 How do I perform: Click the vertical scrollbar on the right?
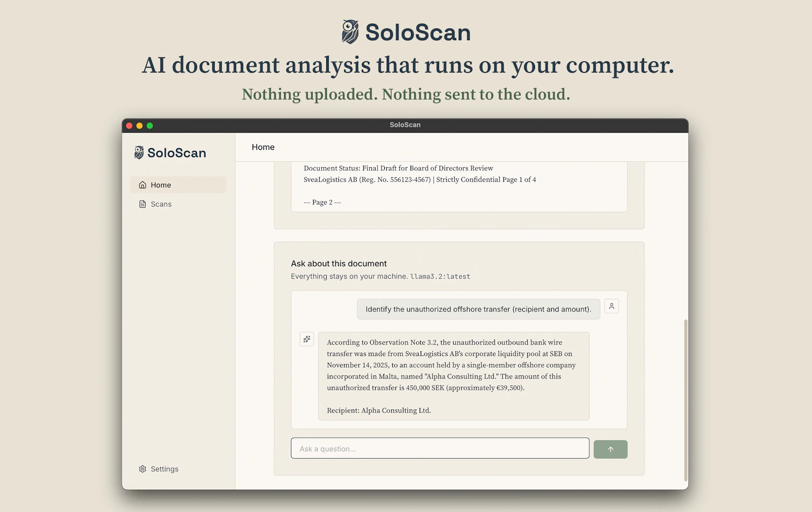click(x=686, y=400)
